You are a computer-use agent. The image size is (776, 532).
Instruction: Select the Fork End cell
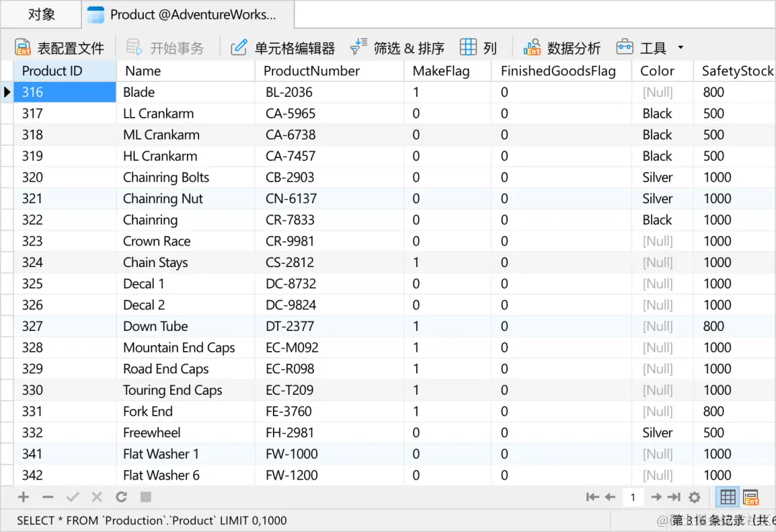185,411
